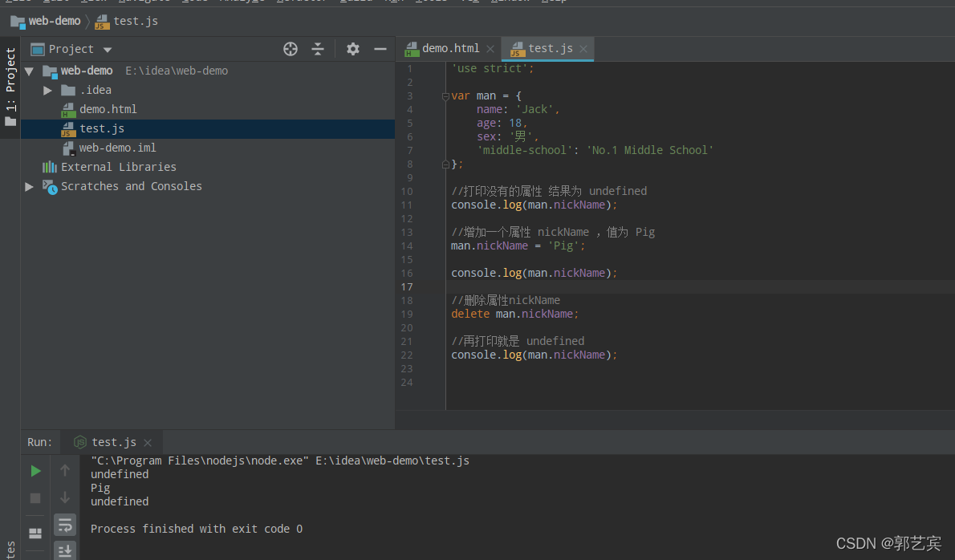
Task: Click the 'middle-school' property line
Action: pos(595,150)
